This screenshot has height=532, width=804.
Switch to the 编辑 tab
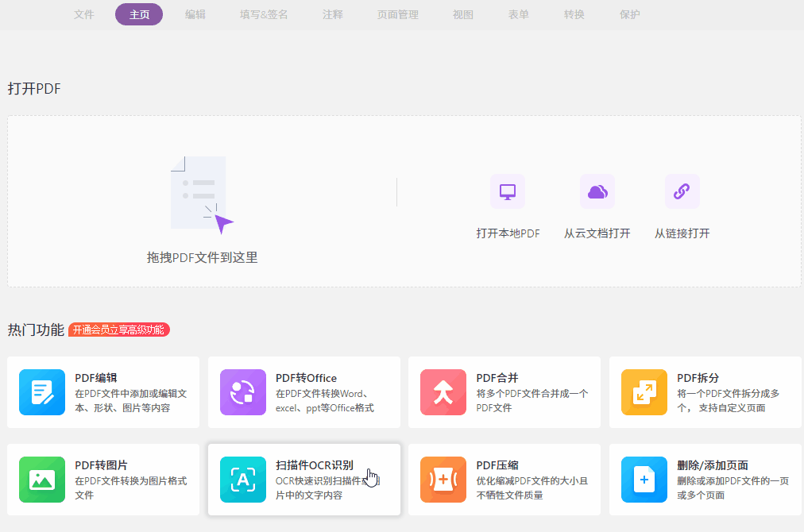(195, 14)
